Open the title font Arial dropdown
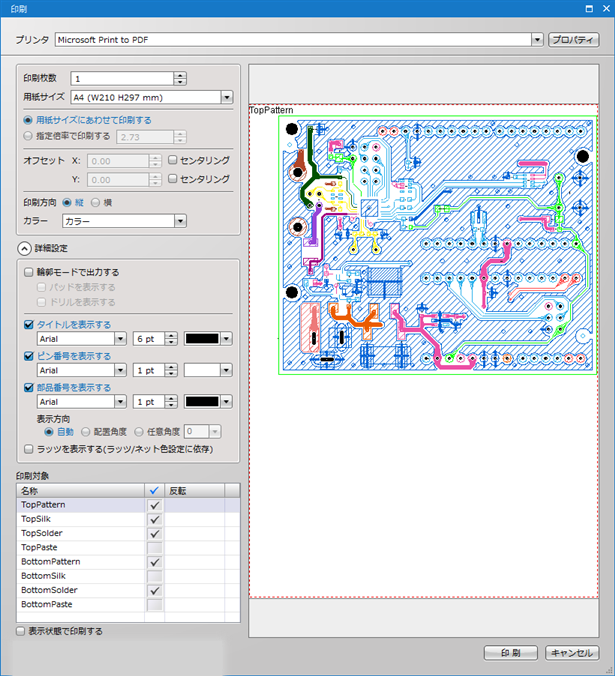The width and height of the screenshot is (615, 676). (120, 339)
